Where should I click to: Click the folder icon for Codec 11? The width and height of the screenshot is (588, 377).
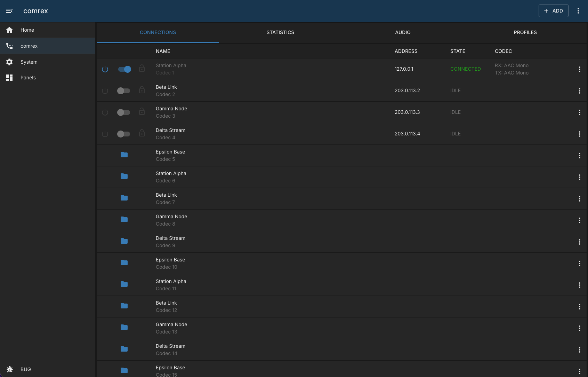pyautogui.click(x=124, y=284)
